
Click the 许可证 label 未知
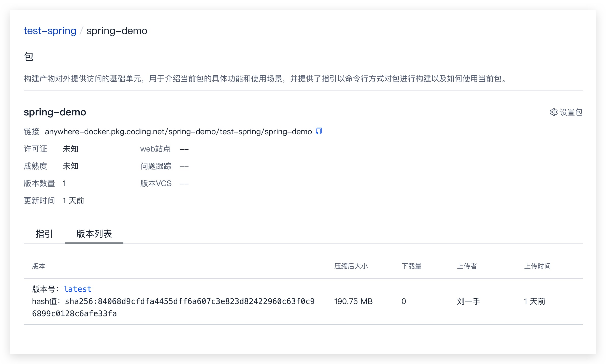[70, 149]
